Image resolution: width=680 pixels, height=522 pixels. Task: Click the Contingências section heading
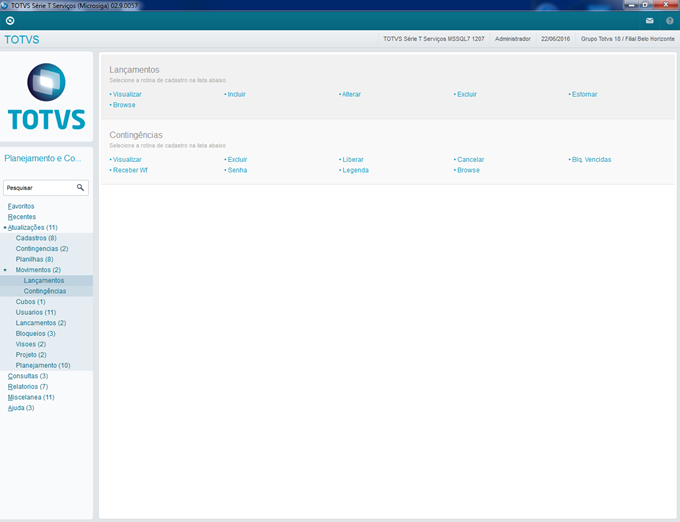point(136,135)
